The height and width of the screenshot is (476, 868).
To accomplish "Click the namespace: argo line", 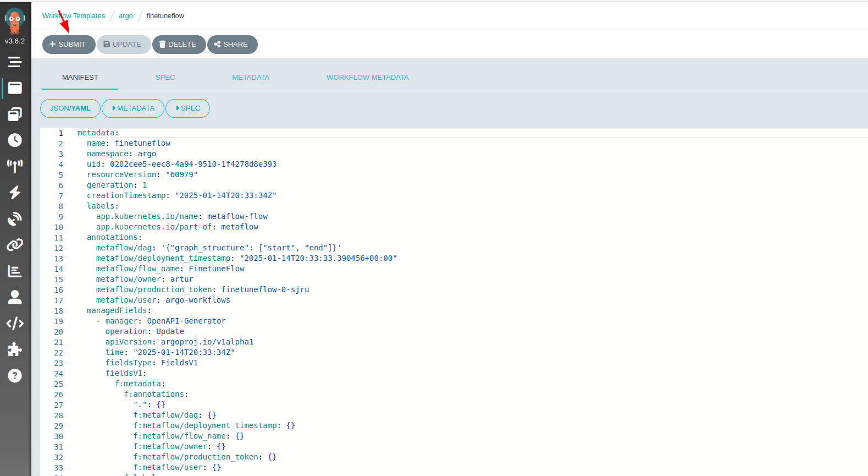I will pyautogui.click(x=121, y=154).
